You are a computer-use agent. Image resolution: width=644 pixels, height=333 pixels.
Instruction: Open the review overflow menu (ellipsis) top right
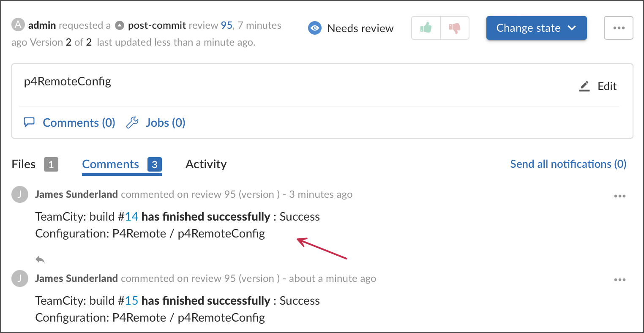pos(619,27)
